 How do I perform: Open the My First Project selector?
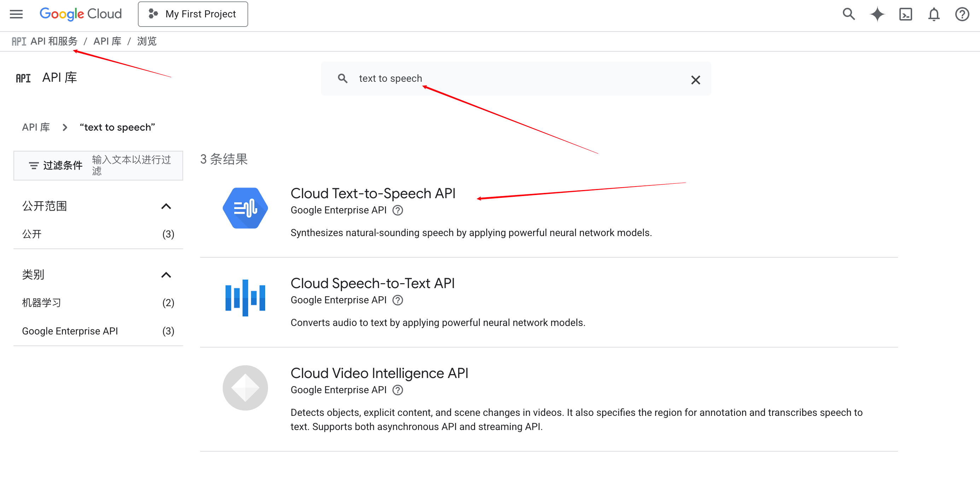(x=193, y=14)
